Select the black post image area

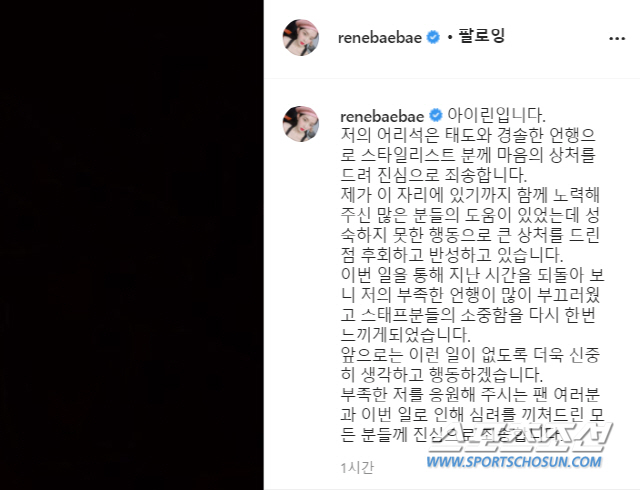(131, 245)
